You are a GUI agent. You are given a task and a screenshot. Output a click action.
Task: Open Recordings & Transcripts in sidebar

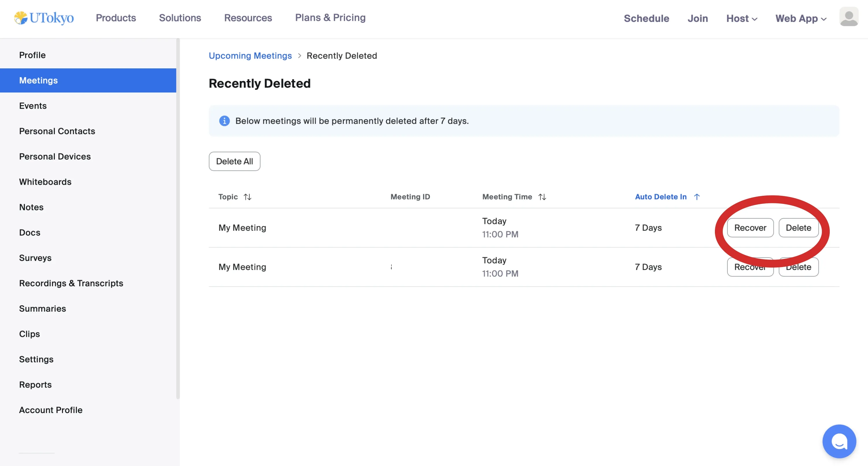[71, 283]
